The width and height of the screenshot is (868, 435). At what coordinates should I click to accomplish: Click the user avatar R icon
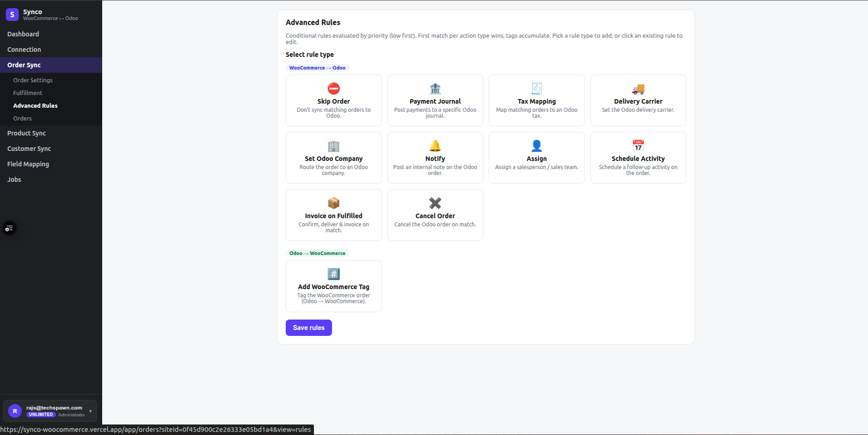pos(15,411)
